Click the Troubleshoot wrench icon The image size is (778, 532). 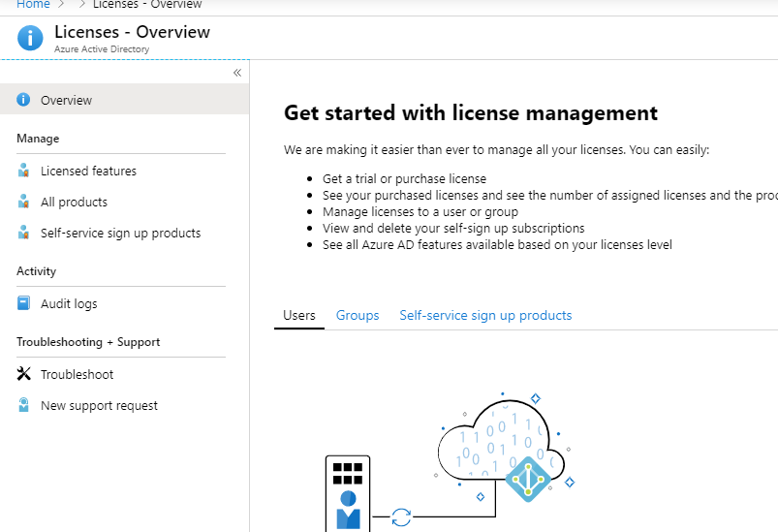click(x=23, y=373)
